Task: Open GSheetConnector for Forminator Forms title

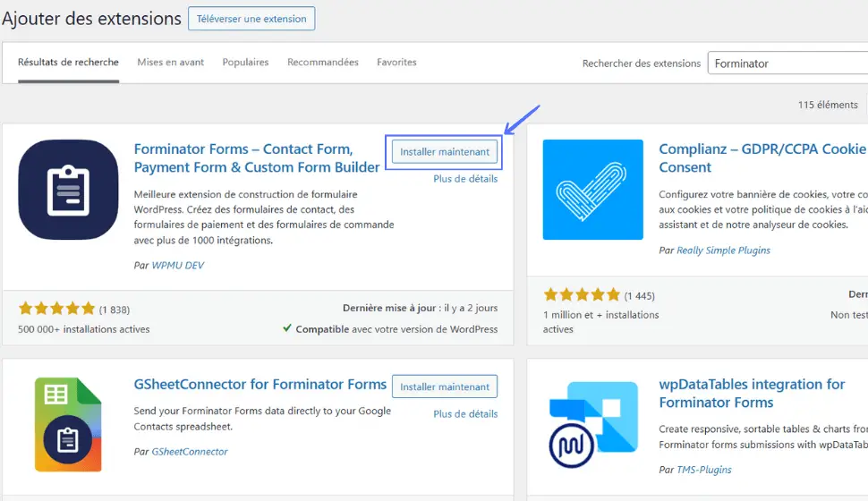Action: click(260, 384)
